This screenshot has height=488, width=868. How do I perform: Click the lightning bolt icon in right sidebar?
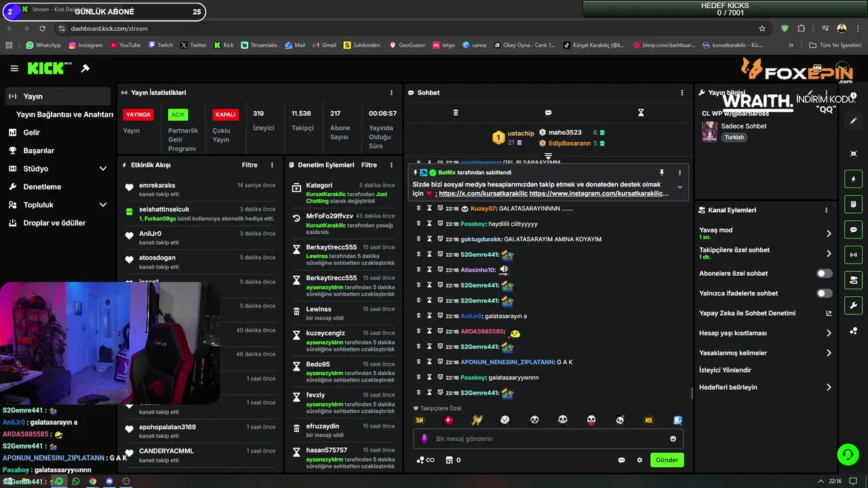coord(853,179)
